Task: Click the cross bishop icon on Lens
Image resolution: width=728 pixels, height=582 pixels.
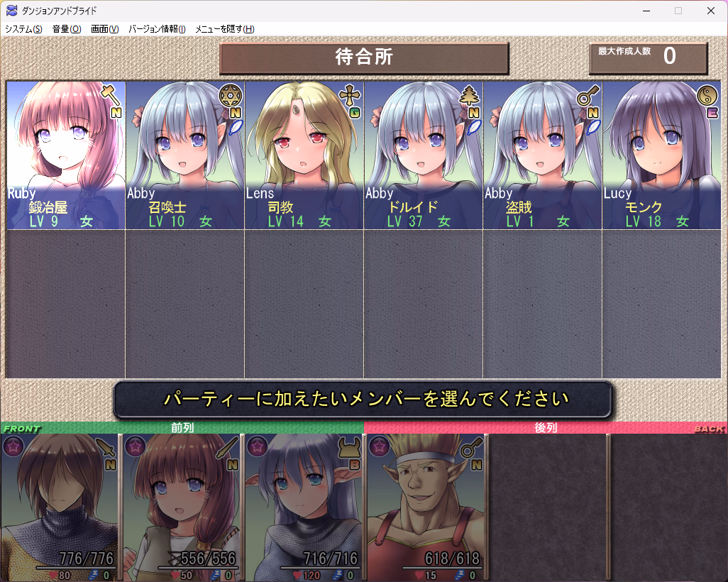Action: coord(348,94)
